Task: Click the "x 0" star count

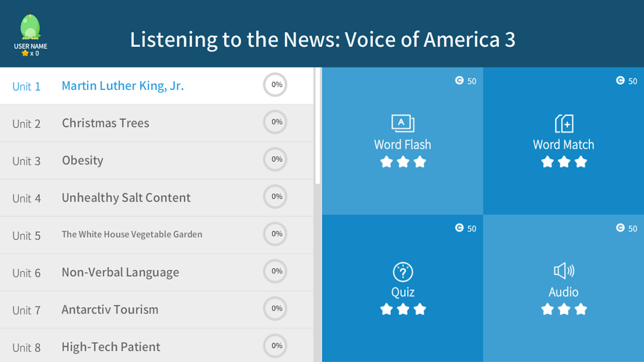Action: [34, 53]
